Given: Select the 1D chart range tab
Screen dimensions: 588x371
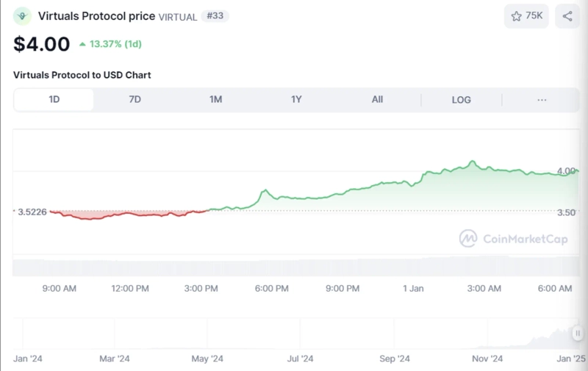Looking at the screenshot, I should point(54,100).
